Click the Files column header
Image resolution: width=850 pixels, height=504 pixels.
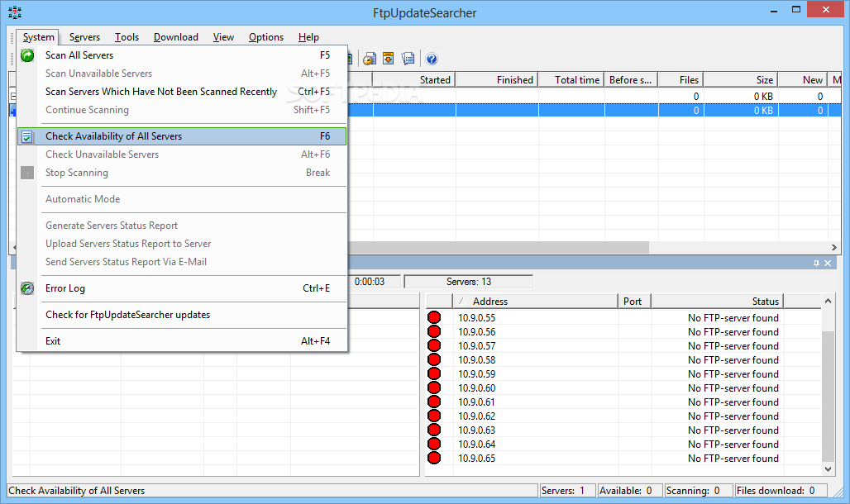point(680,79)
